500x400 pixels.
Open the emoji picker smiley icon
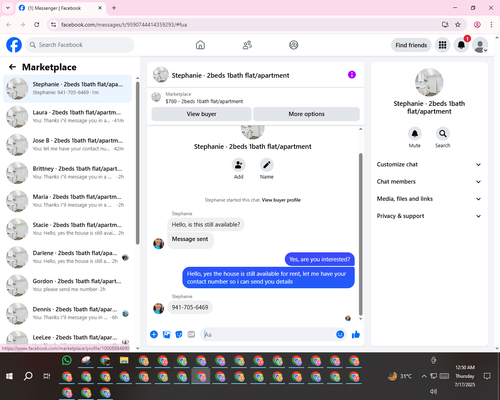click(x=340, y=334)
